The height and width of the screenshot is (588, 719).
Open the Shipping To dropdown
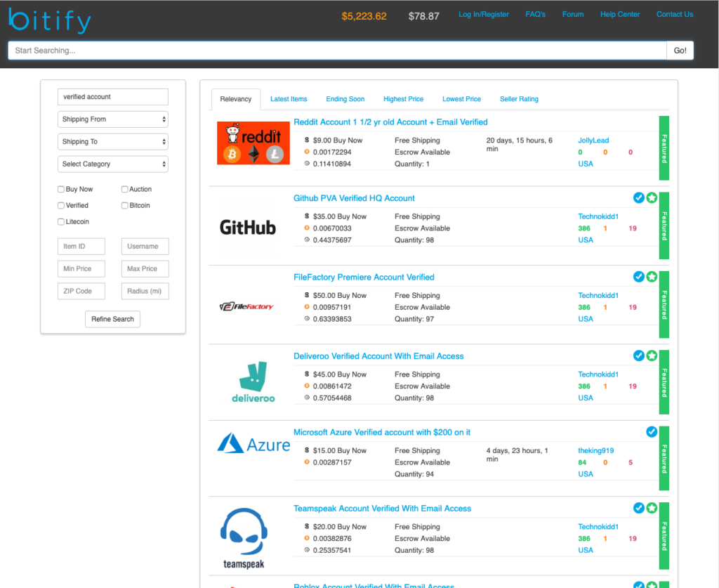pyautogui.click(x=113, y=142)
